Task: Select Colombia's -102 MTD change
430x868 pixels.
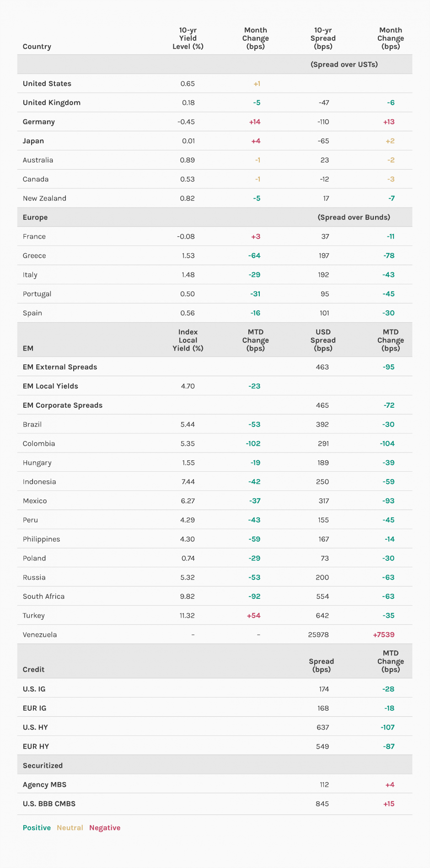Action: (x=253, y=444)
